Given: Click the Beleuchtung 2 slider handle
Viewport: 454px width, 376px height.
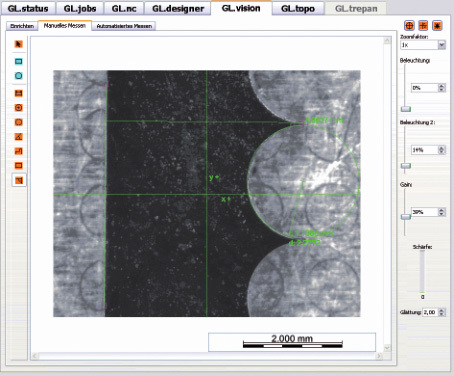Looking at the screenshot, I should [406, 166].
